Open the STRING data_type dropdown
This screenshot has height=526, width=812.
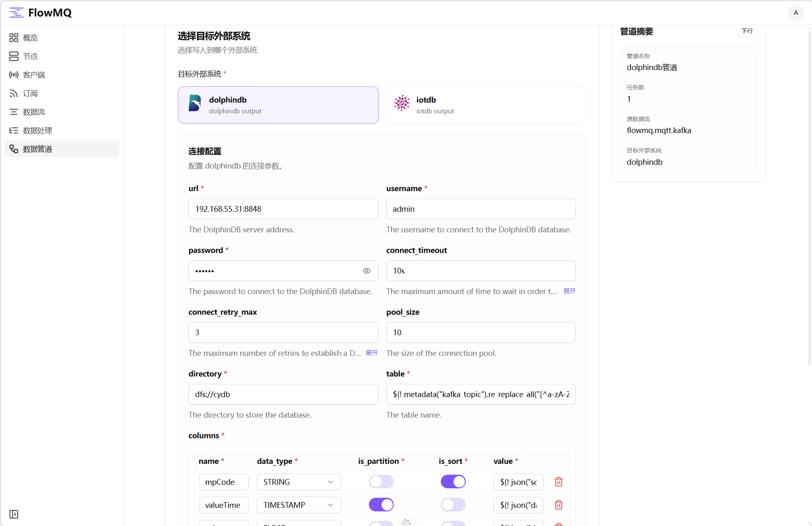(x=298, y=482)
